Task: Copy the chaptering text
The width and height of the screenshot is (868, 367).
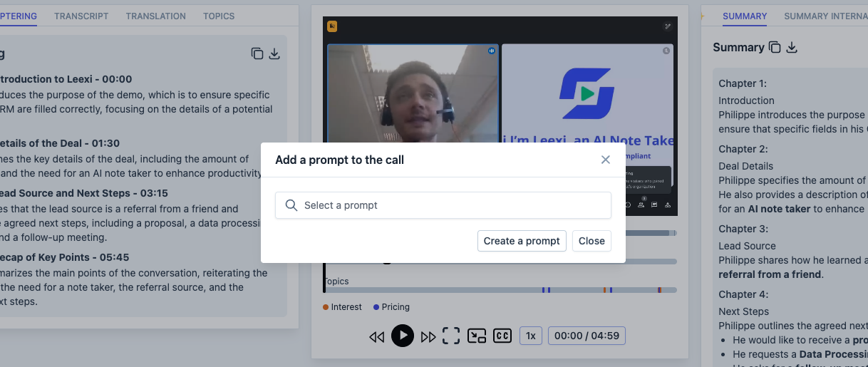Action: 257,53
